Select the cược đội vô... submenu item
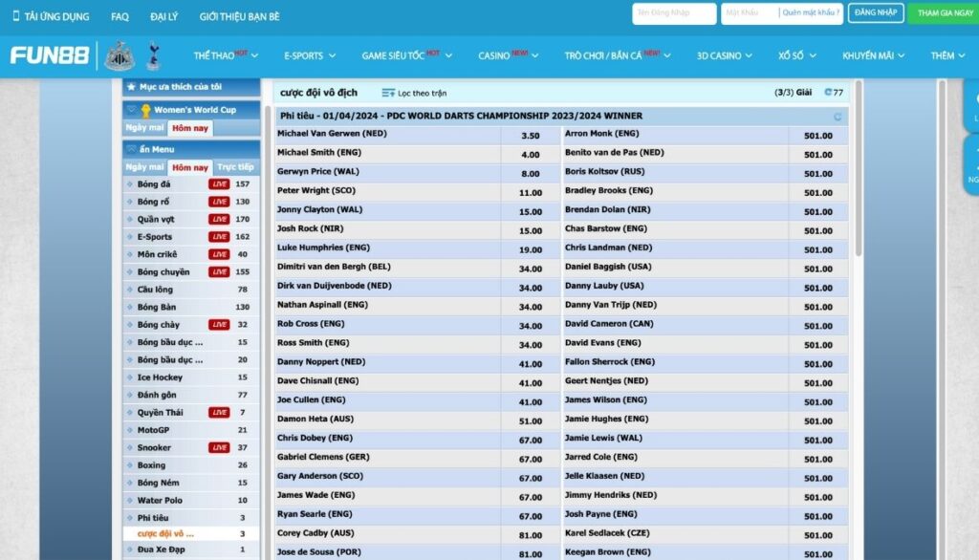Viewport: 979px width, 560px height. [x=191, y=534]
